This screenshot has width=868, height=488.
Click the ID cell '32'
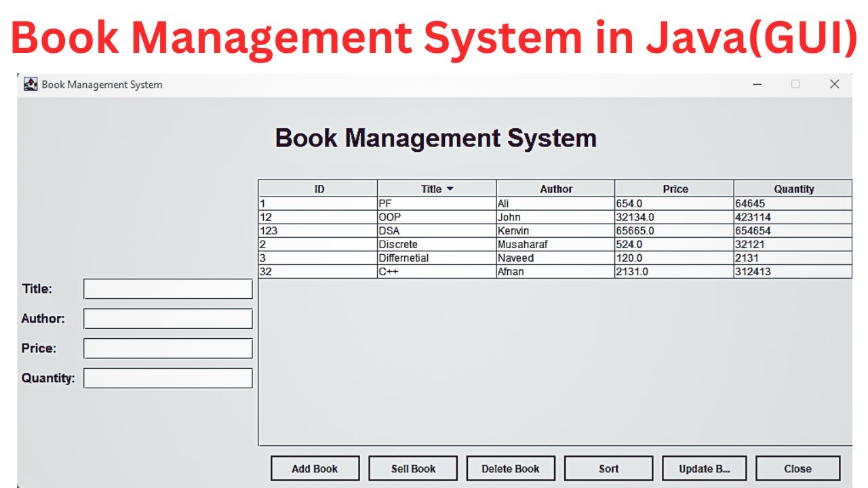(x=318, y=271)
